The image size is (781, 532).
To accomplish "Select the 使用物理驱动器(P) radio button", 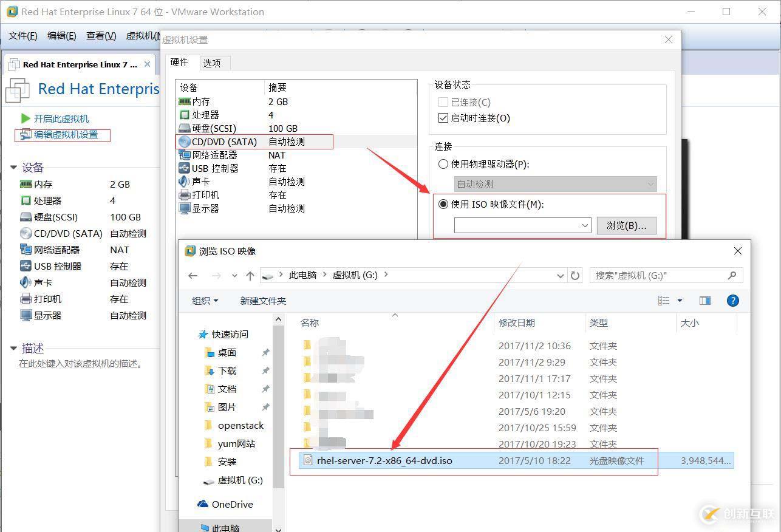I will (x=443, y=164).
